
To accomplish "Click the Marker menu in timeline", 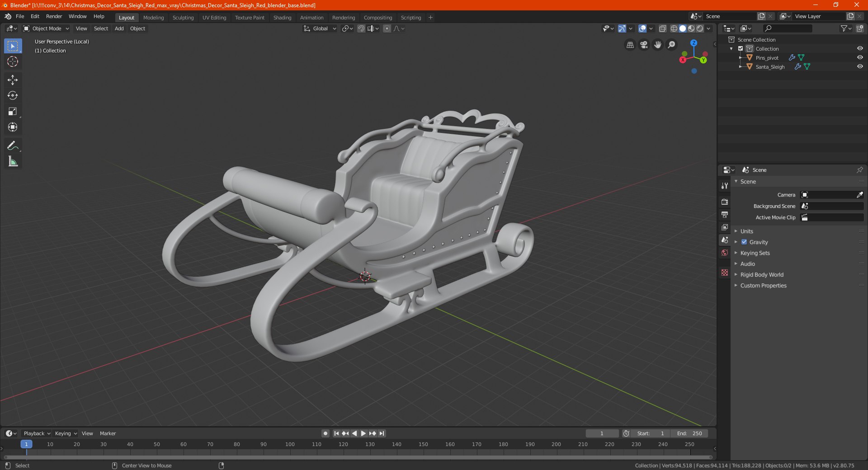I will pyautogui.click(x=108, y=433).
